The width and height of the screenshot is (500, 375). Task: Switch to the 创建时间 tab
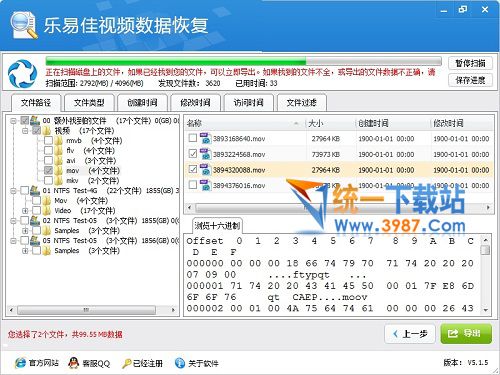(x=142, y=103)
